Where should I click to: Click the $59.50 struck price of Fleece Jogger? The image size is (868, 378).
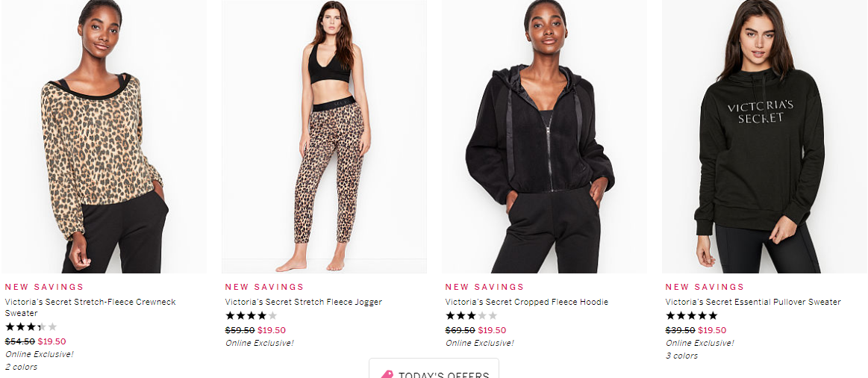[x=240, y=330]
